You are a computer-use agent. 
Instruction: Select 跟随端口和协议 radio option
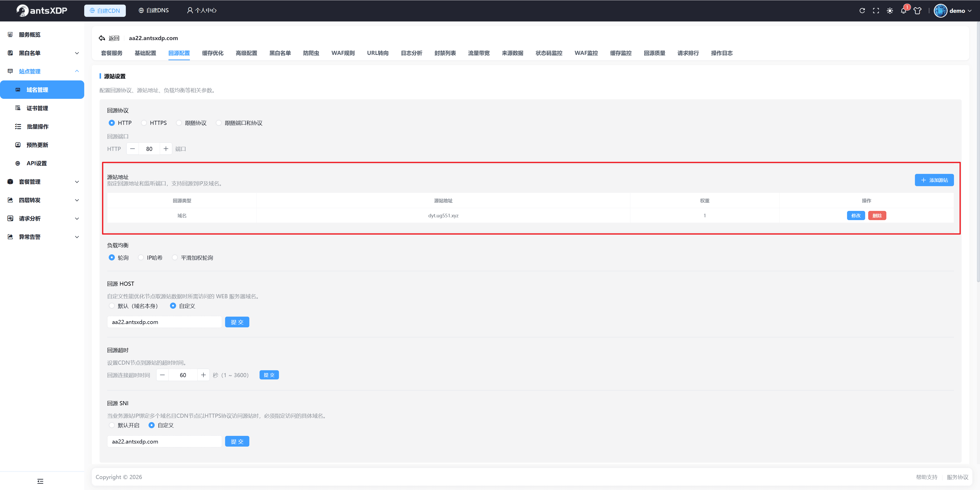(239, 123)
